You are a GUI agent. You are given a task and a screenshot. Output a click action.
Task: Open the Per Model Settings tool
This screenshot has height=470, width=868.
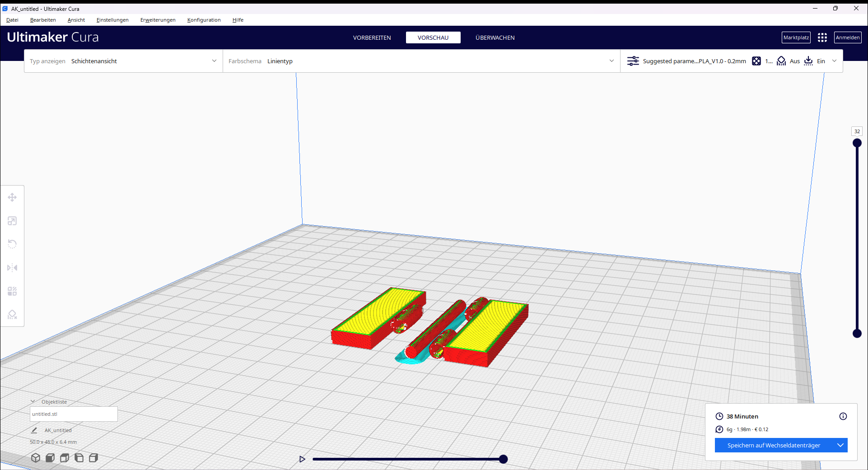click(x=12, y=291)
